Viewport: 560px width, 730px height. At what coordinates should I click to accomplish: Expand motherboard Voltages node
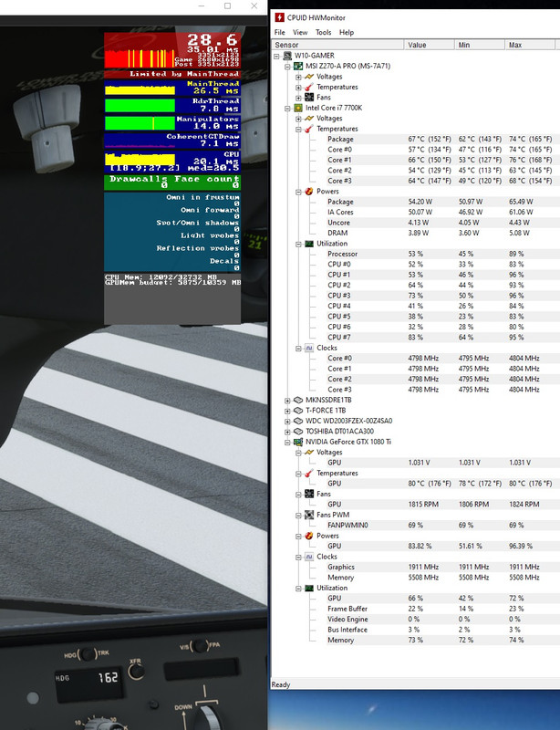[x=298, y=77]
